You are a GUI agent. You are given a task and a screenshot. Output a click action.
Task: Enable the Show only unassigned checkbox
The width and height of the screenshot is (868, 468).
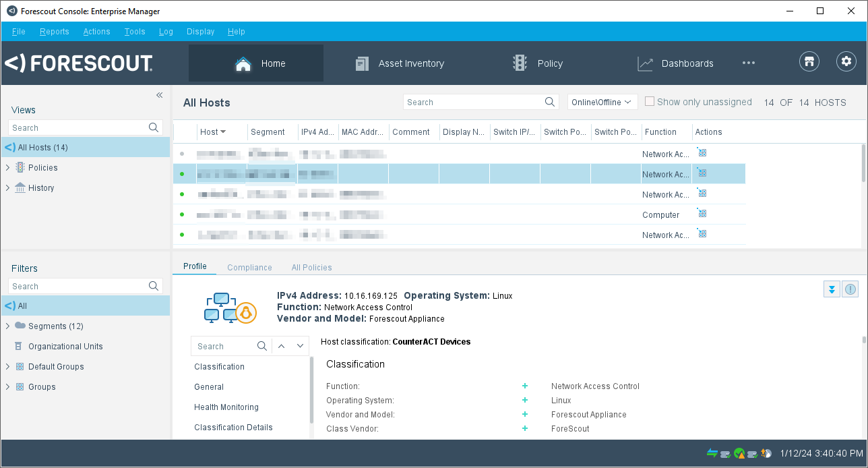[x=650, y=101]
